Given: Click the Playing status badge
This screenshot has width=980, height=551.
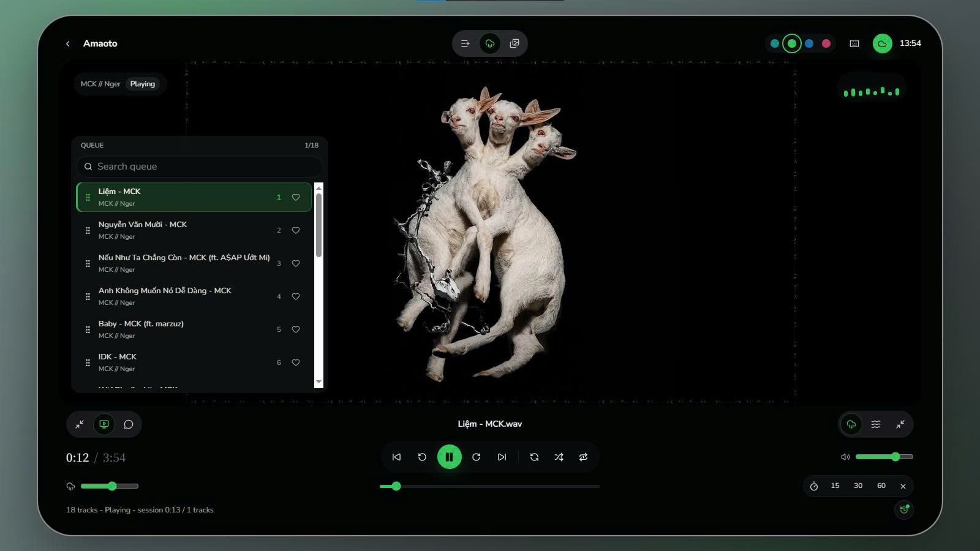Looking at the screenshot, I should (143, 84).
